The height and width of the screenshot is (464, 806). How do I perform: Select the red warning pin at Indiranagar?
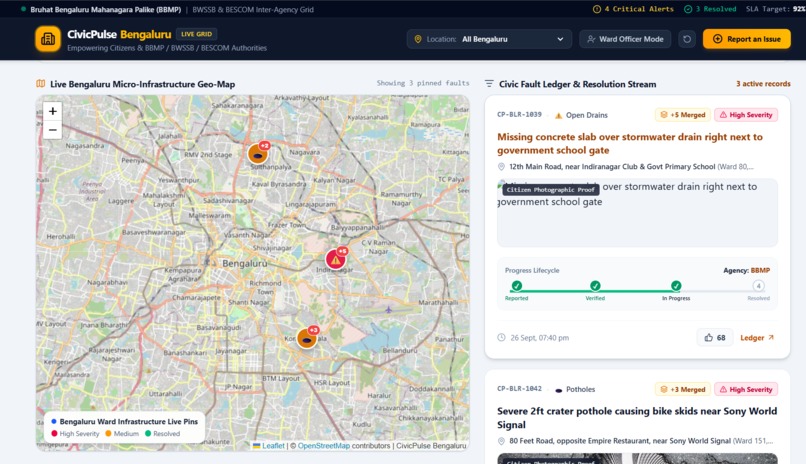pos(335,260)
